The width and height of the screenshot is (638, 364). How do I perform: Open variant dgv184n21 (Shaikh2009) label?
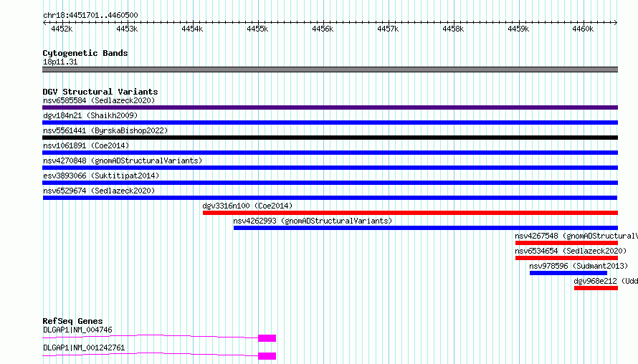(90, 115)
